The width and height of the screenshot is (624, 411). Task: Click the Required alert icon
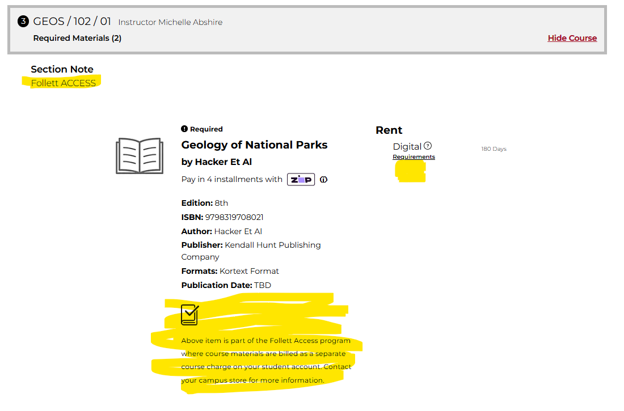[184, 129]
